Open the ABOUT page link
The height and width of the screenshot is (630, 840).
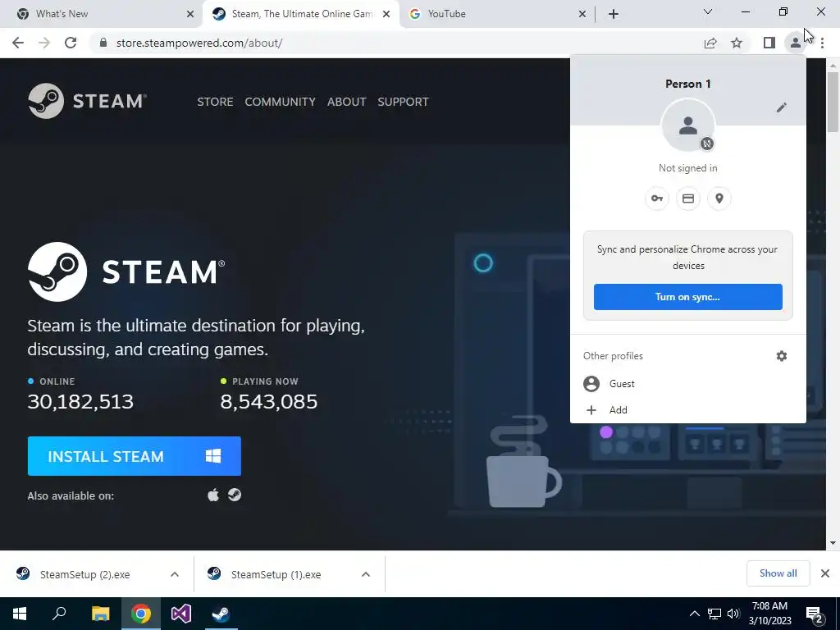pyautogui.click(x=347, y=102)
